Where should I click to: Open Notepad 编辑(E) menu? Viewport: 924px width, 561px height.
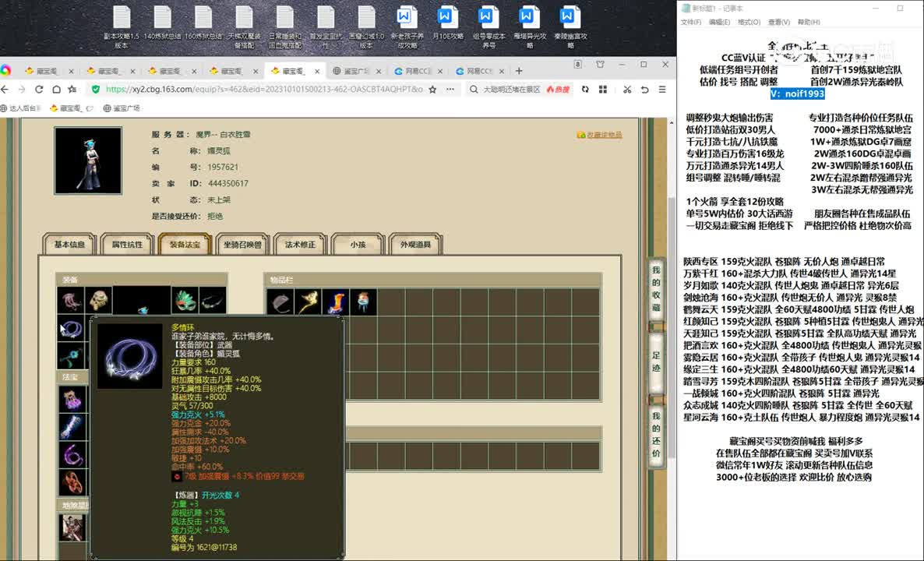[719, 23]
